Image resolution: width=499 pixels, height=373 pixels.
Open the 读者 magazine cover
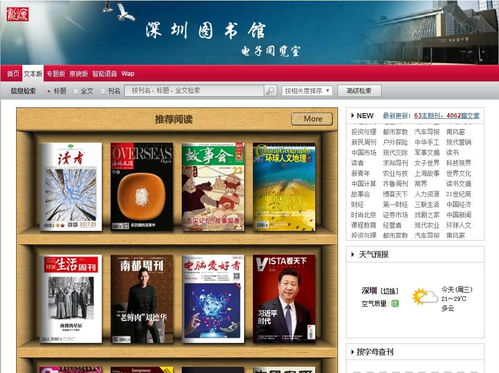[71, 187]
